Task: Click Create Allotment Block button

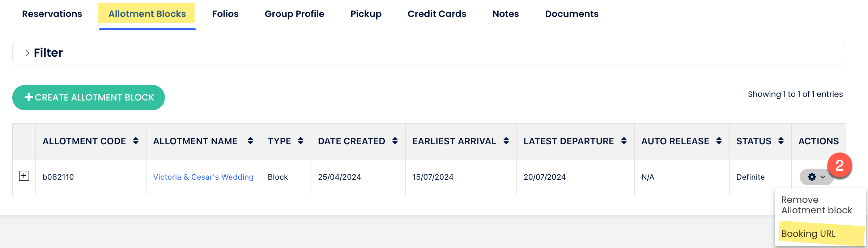Action: click(89, 98)
